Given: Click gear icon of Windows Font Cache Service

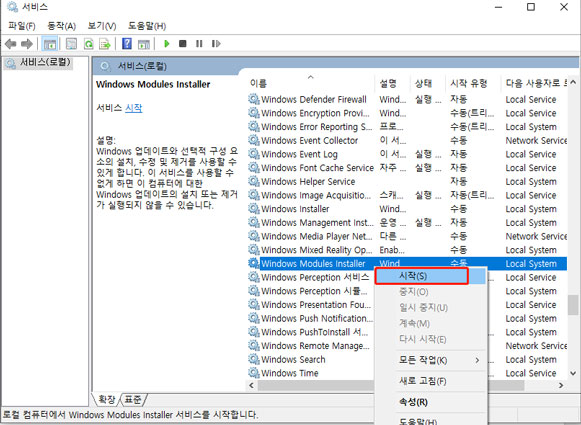Looking at the screenshot, I should [254, 167].
